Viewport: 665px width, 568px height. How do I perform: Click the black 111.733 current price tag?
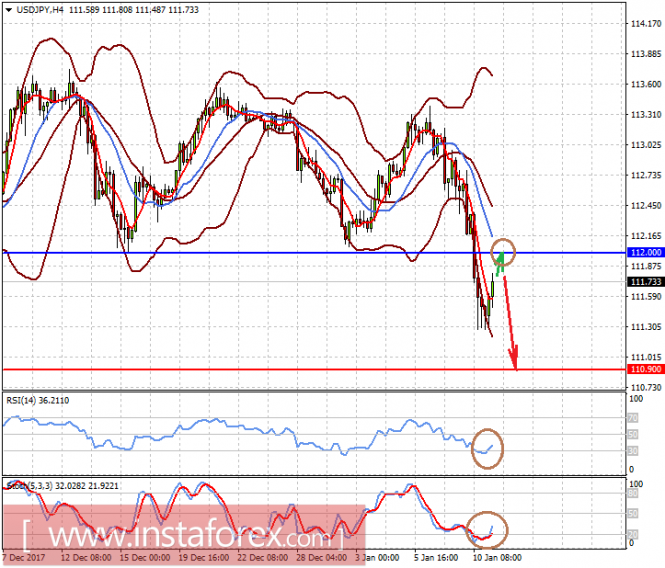[x=645, y=282]
